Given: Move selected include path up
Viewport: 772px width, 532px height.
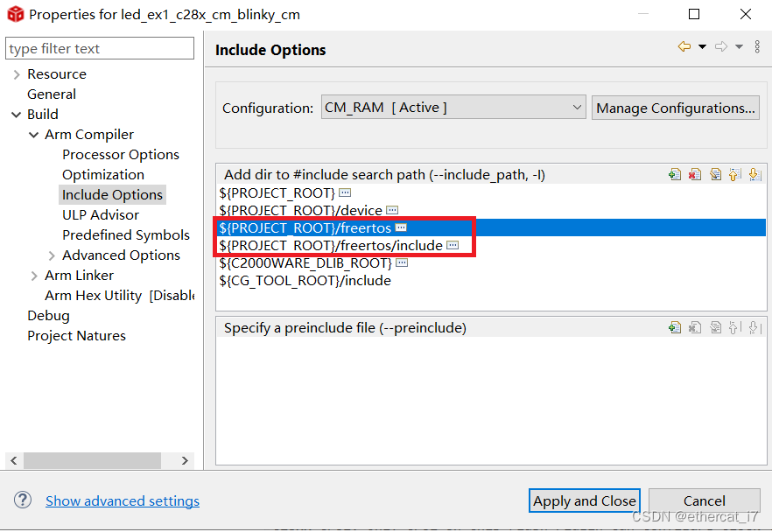Looking at the screenshot, I should [735, 174].
